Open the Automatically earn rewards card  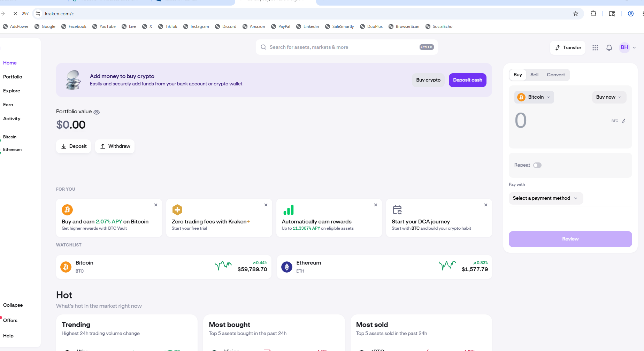click(329, 218)
